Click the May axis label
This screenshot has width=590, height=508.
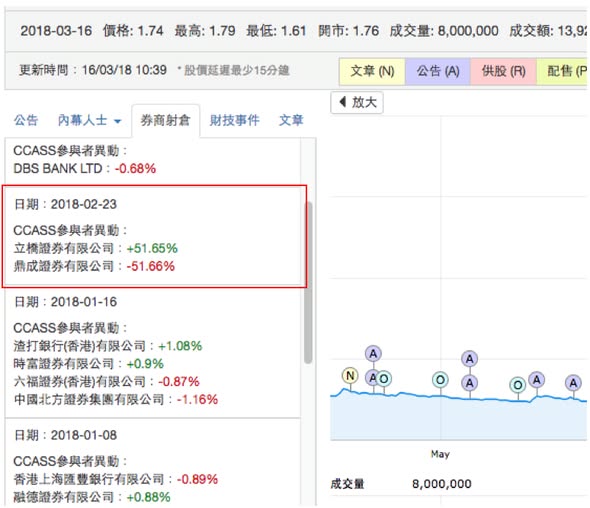[x=440, y=454]
